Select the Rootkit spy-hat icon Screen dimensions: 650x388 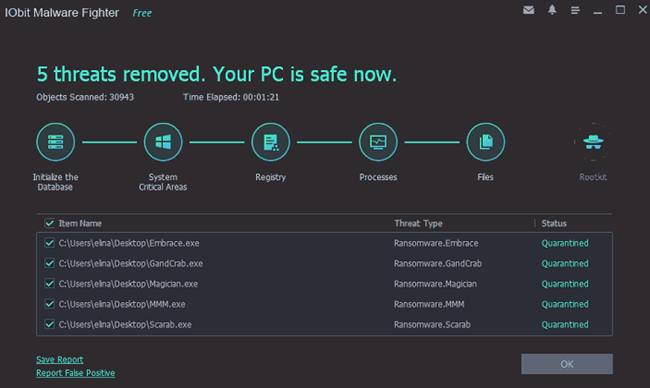pos(593,142)
